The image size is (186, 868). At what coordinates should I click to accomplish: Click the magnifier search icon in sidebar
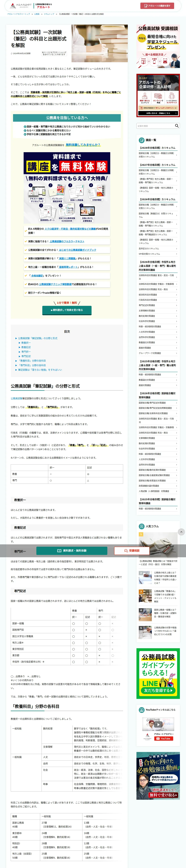pos(177,126)
